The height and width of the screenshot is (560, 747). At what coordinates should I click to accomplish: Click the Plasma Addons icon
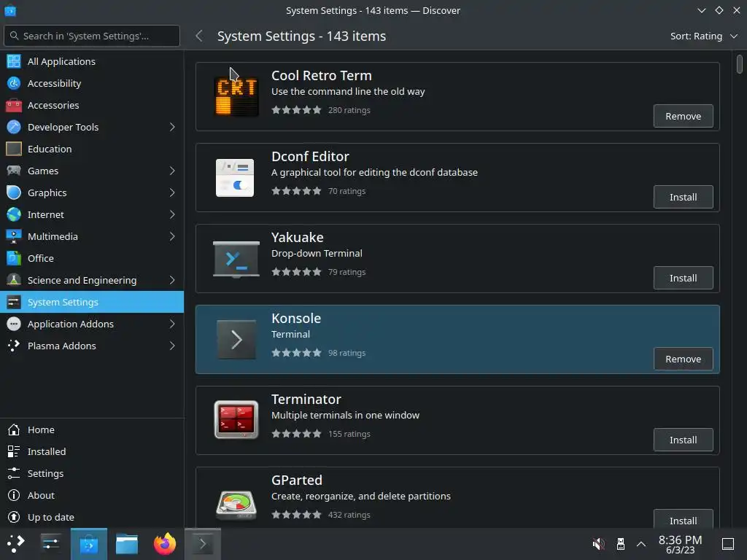pos(14,346)
